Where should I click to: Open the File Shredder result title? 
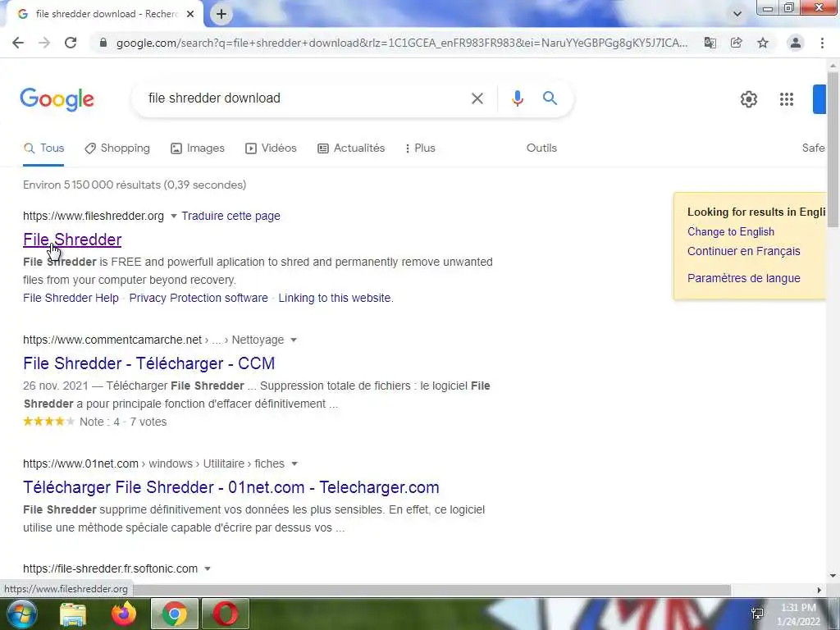click(72, 240)
